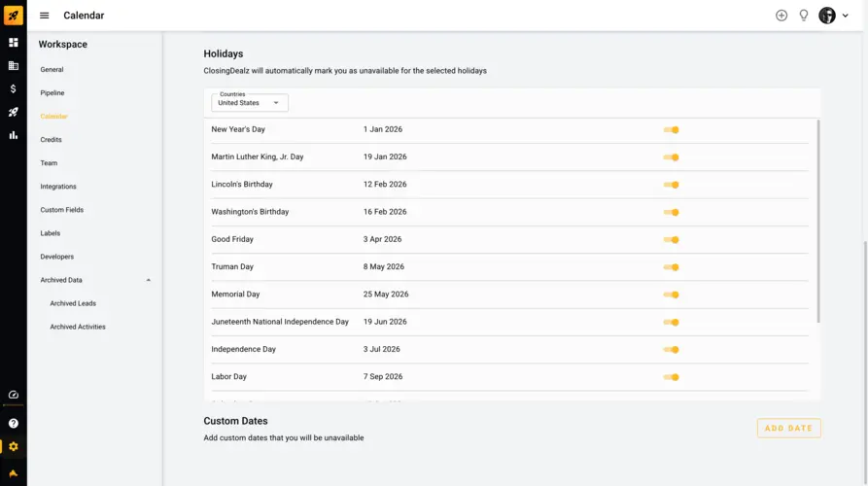Click the 3 Jul 2026 date
This screenshot has width=868, height=486.
click(381, 349)
